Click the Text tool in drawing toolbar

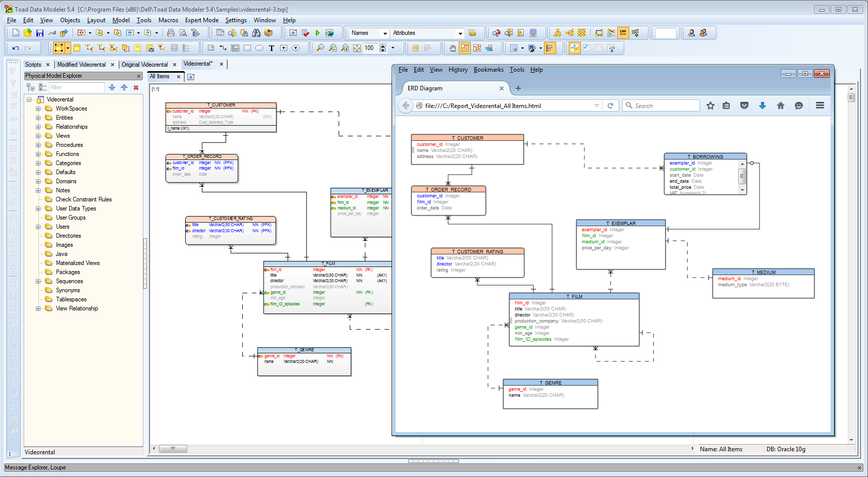(272, 48)
